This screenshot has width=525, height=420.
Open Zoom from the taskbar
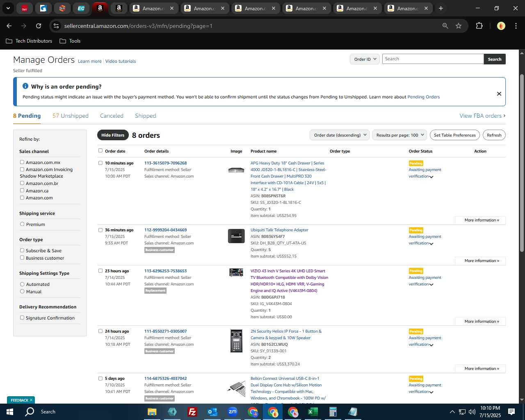coord(233,412)
